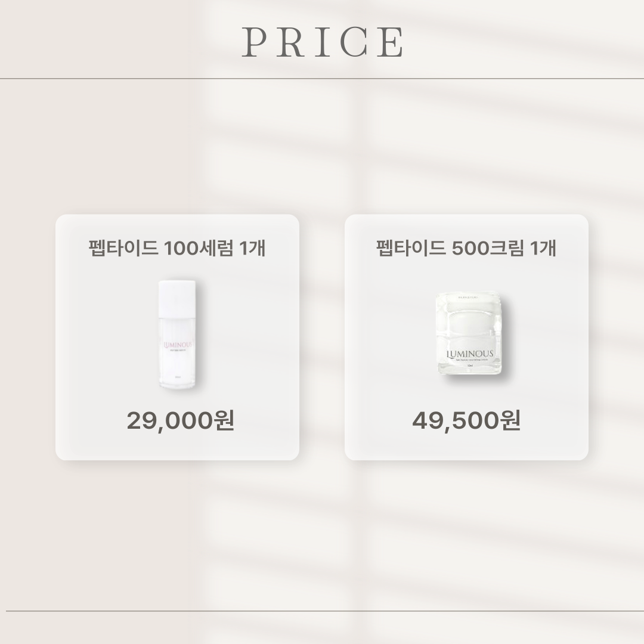The height and width of the screenshot is (644, 644).
Task: Click the 49,500원 price label
Action: (x=466, y=420)
